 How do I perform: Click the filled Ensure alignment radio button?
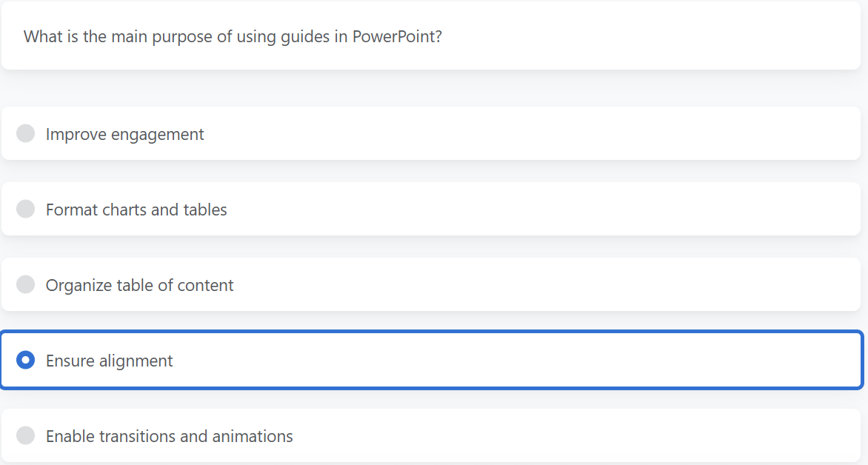pyautogui.click(x=25, y=361)
